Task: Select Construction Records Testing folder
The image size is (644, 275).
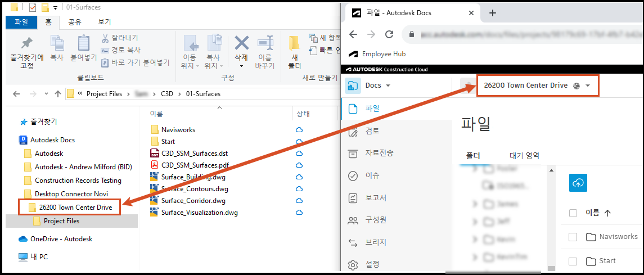Action: coord(73,180)
